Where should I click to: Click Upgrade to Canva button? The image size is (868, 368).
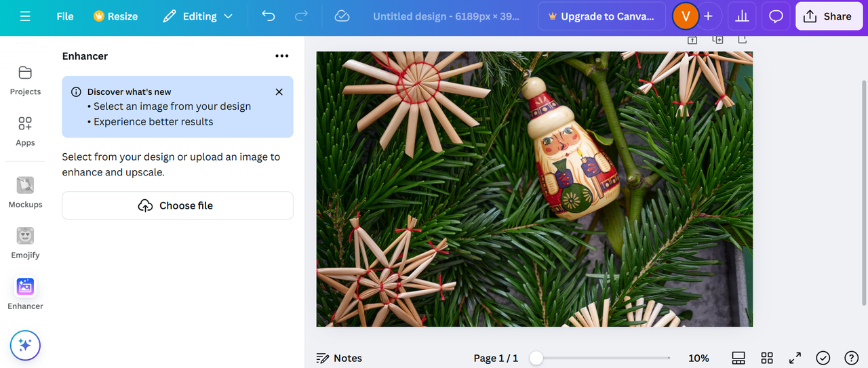(x=601, y=16)
